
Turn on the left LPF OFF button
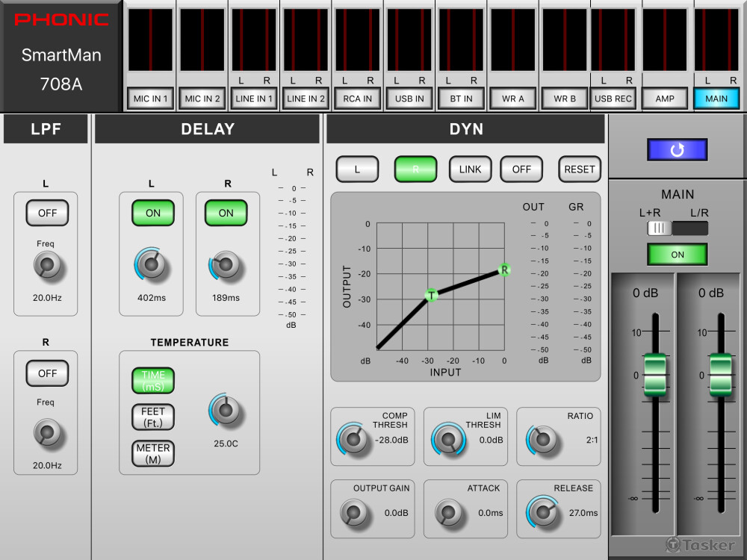[47, 213]
